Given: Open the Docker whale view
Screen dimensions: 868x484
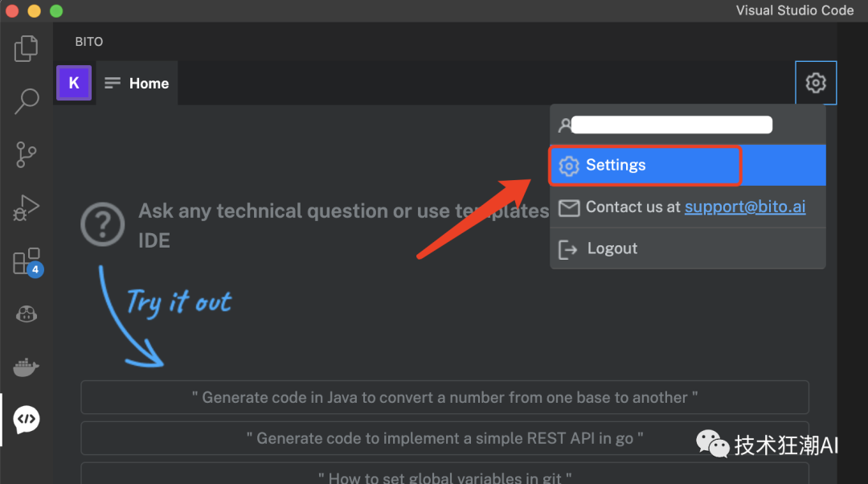Looking at the screenshot, I should [x=27, y=367].
